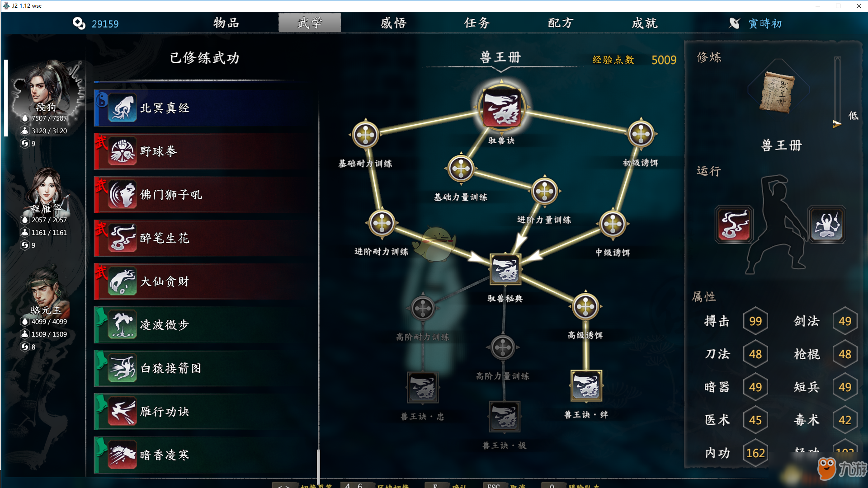The height and width of the screenshot is (488, 868).
Task: Switch to the 物品 tab
Action: (226, 23)
